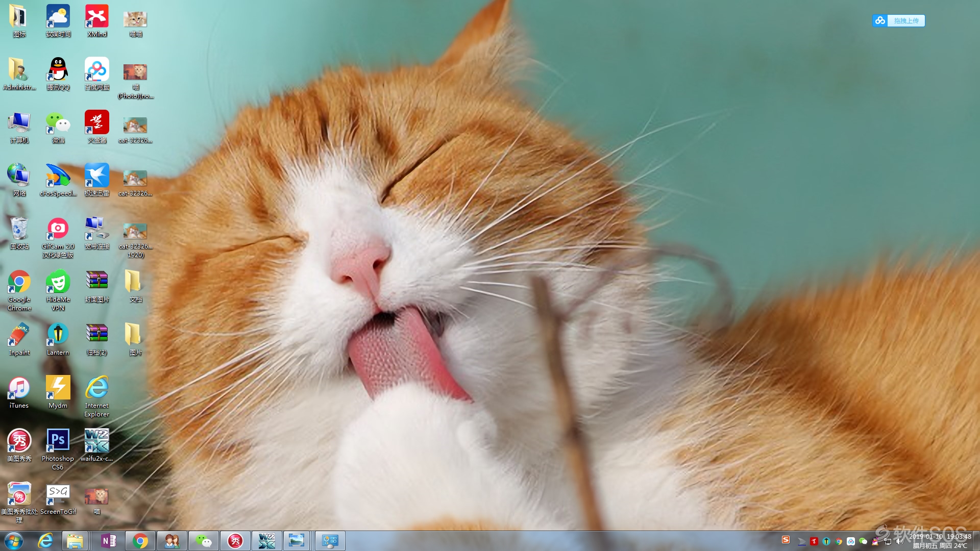
Task: Open the Windows Start menu
Action: tap(14, 541)
